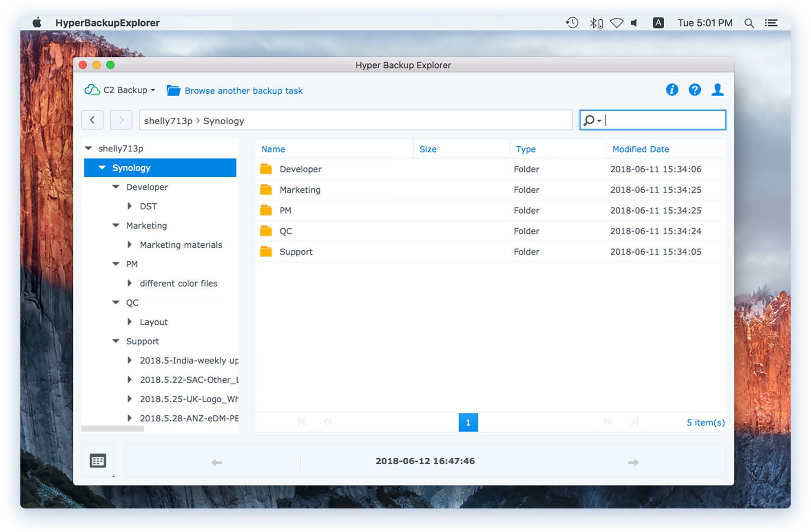Image resolution: width=811 pixels, height=532 pixels.
Task: Go to previous page double-chevron
Action: (328, 422)
